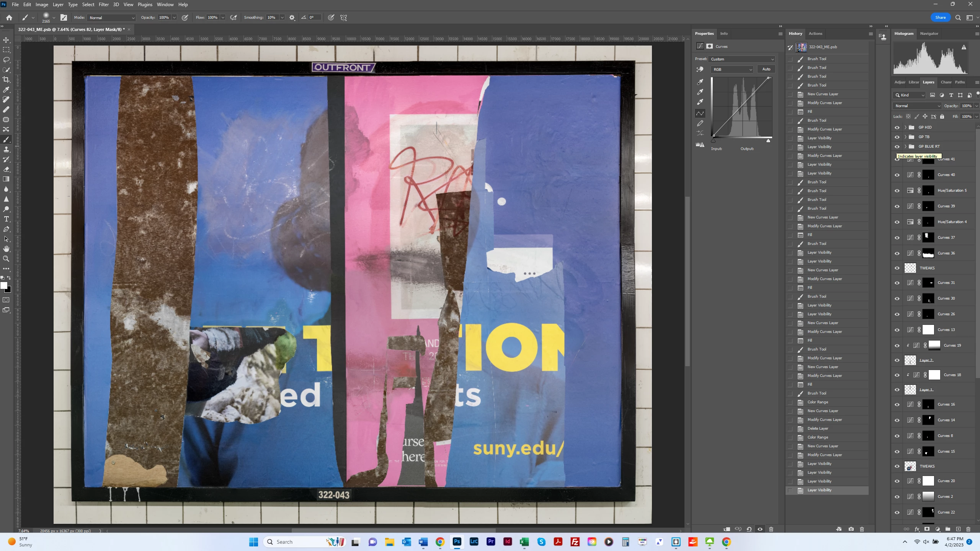Viewport: 980px width, 551px height.
Task: Click the Move tool icon
Action: tap(6, 40)
